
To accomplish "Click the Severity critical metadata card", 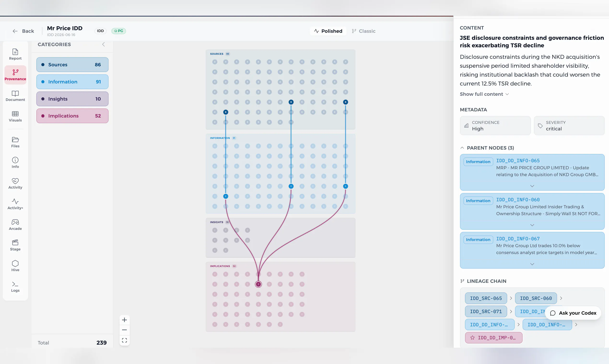I will pyautogui.click(x=569, y=125).
